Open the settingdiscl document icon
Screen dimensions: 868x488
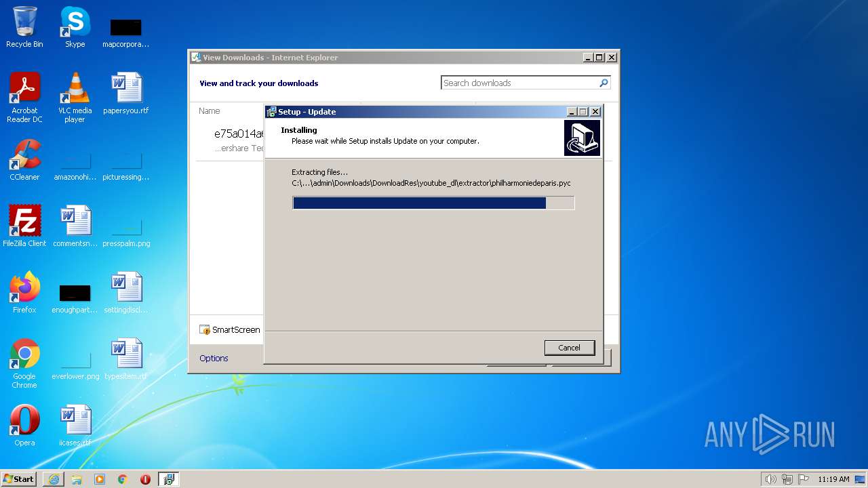point(125,293)
